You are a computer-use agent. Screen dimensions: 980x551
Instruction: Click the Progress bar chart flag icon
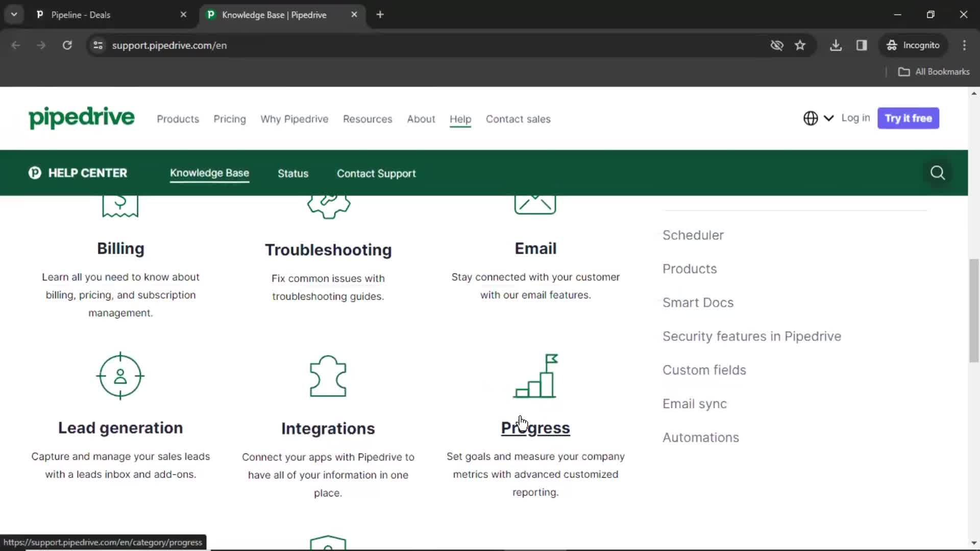(535, 376)
